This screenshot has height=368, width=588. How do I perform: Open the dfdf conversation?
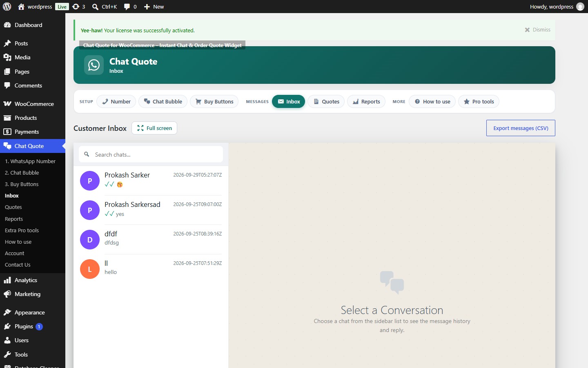coord(151,240)
